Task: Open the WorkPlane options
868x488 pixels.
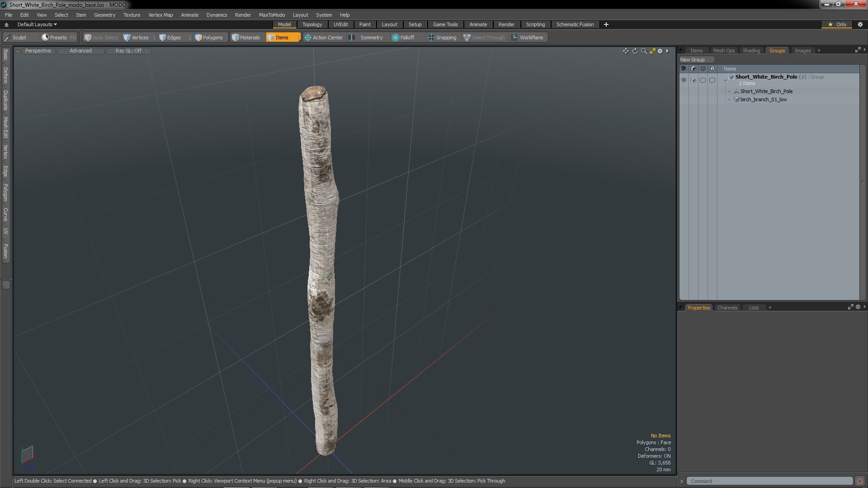Action: coord(528,38)
